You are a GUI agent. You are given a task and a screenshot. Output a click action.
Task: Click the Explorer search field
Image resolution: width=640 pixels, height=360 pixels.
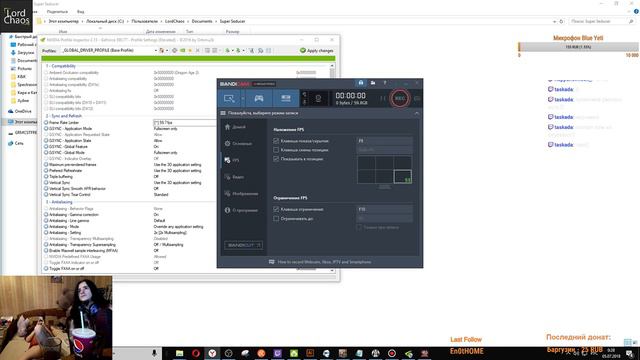(x=601, y=21)
